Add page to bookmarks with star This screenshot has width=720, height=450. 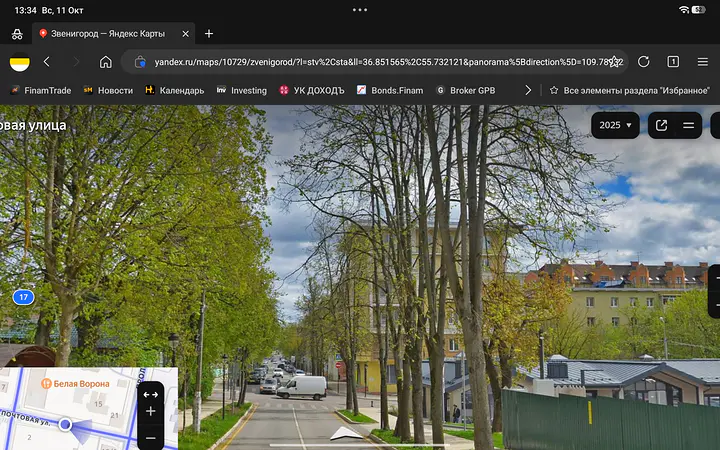[x=614, y=62]
